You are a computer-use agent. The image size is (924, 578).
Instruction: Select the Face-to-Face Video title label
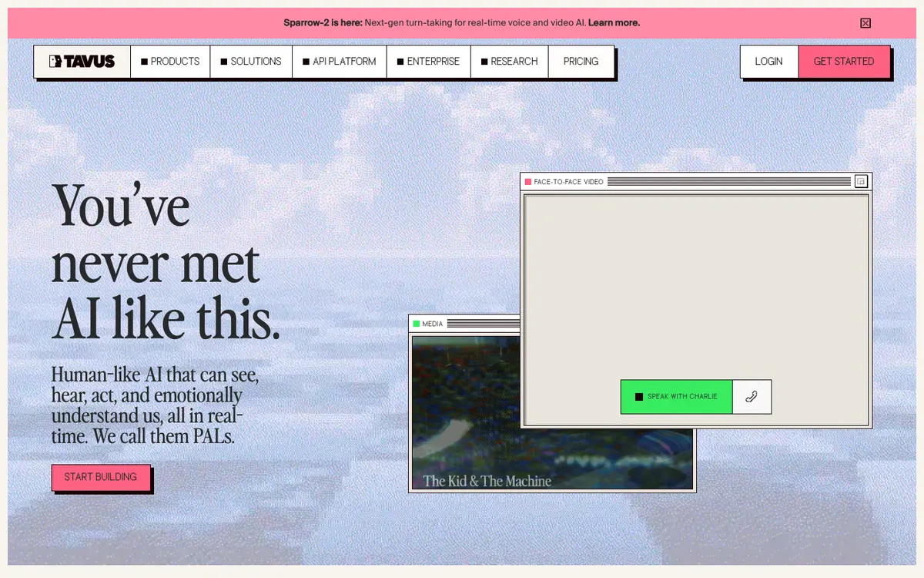568,182
